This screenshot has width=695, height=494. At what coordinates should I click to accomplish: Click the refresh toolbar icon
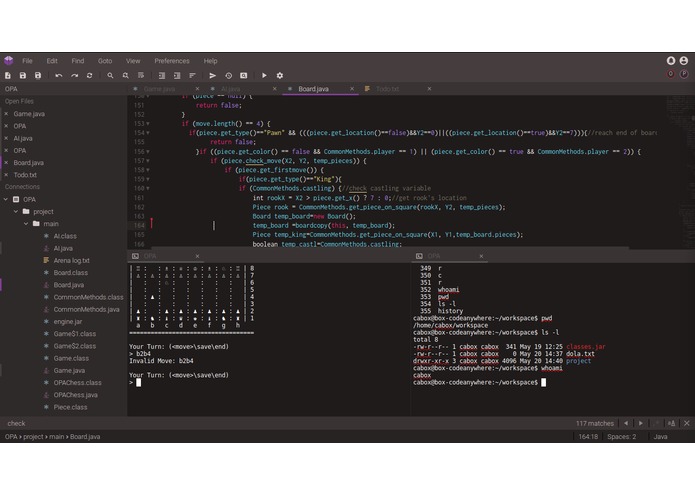point(89,75)
